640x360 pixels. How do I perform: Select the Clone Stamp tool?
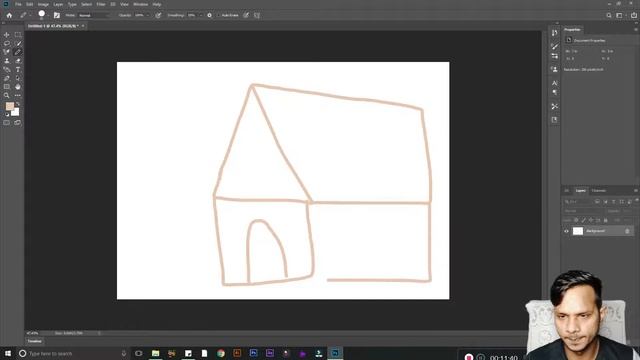click(7, 61)
